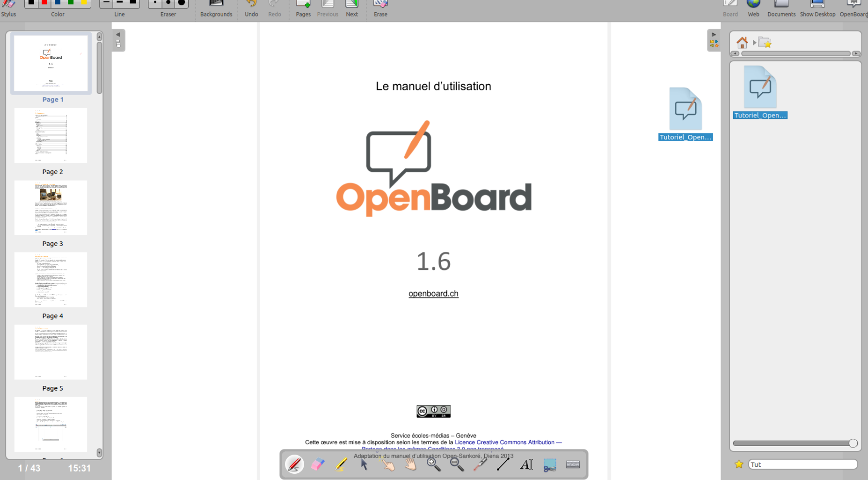Click the version number 1.6
This screenshot has height=480, width=868.
coord(433,262)
